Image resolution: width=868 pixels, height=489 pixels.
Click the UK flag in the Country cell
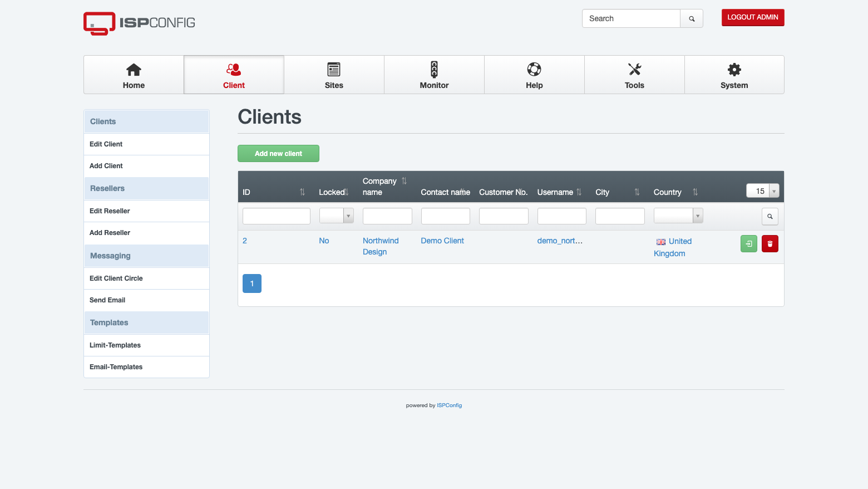click(x=661, y=242)
